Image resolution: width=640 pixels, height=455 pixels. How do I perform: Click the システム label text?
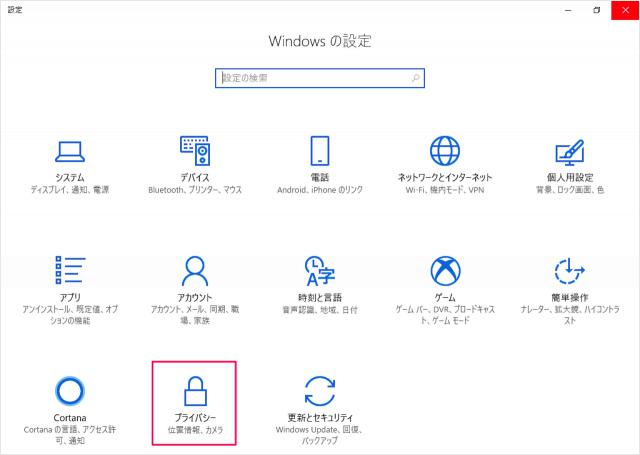point(70,178)
